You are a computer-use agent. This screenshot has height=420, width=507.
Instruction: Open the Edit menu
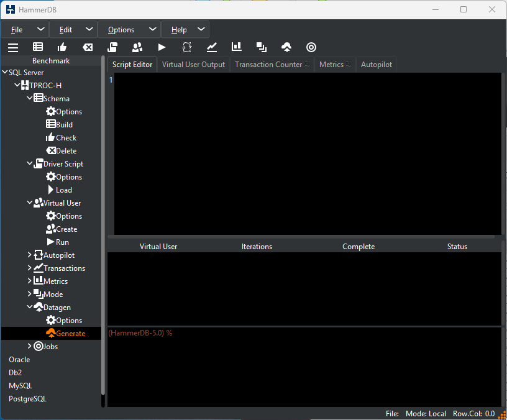coord(73,29)
